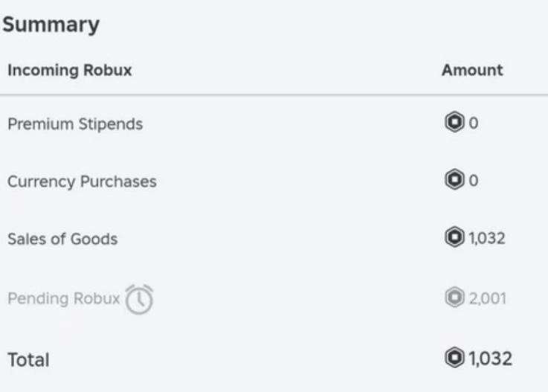Select the Total amount 1,032

(490, 359)
